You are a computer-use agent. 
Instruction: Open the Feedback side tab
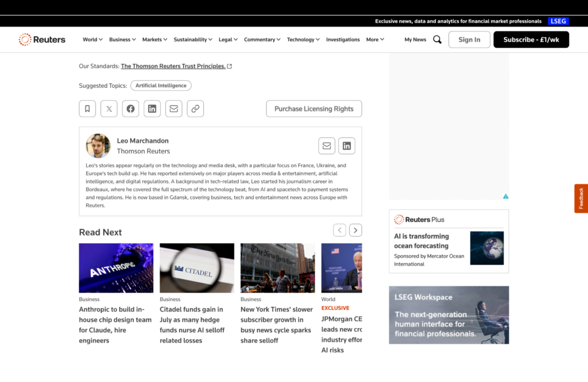pyautogui.click(x=581, y=198)
